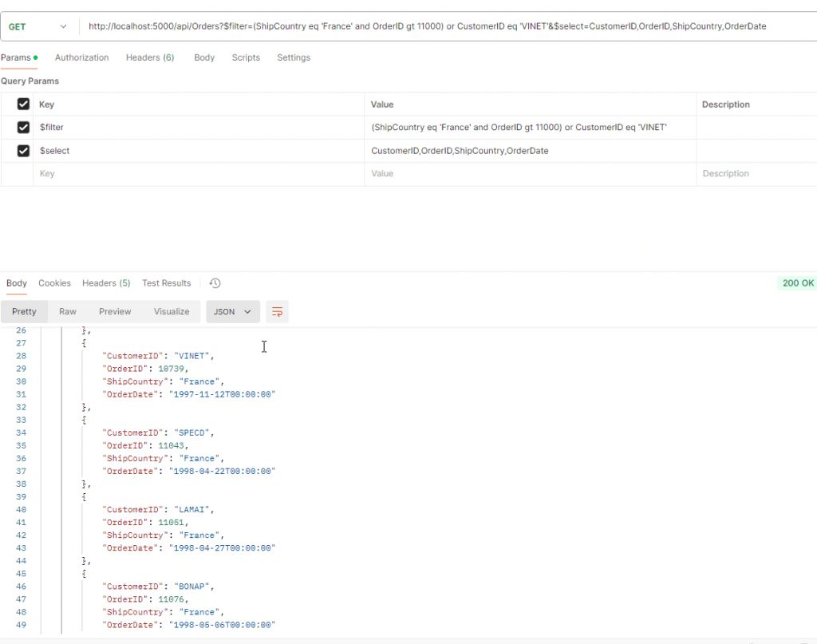
Task: Click the Preview view button
Action: pyautogui.click(x=115, y=312)
